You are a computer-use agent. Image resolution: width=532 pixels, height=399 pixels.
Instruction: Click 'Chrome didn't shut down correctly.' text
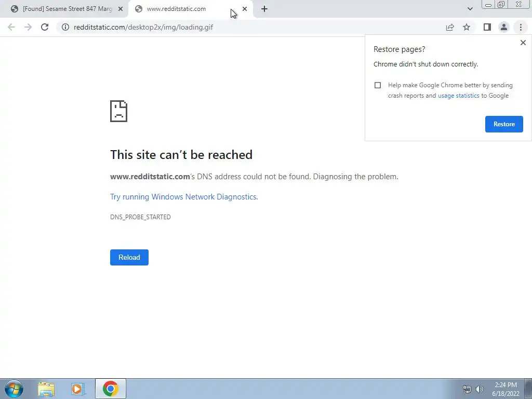click(x=426, y=64)
